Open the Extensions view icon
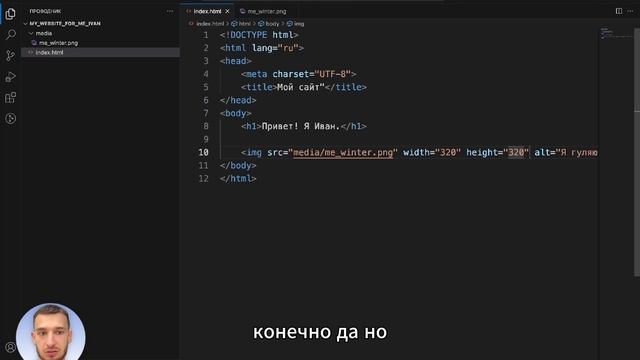 pos(11,98)
